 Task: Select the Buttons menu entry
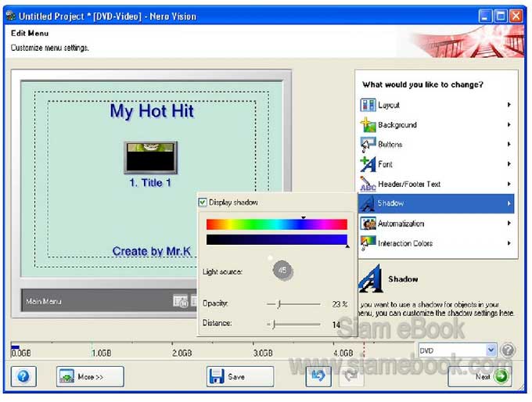(x=437, y=145)
